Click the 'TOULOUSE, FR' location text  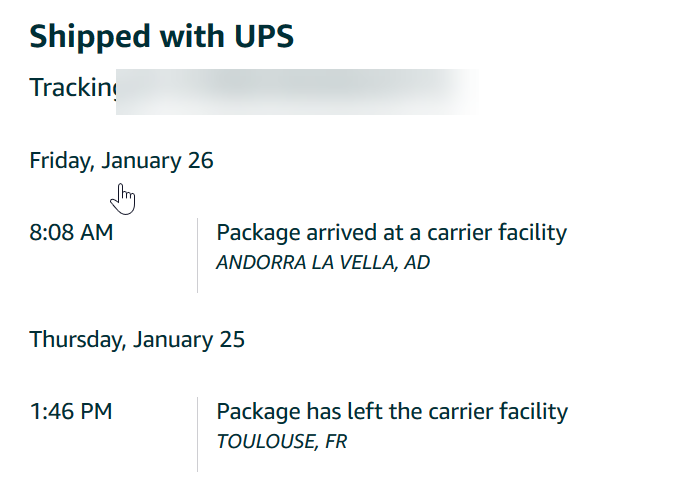point(281,441)
